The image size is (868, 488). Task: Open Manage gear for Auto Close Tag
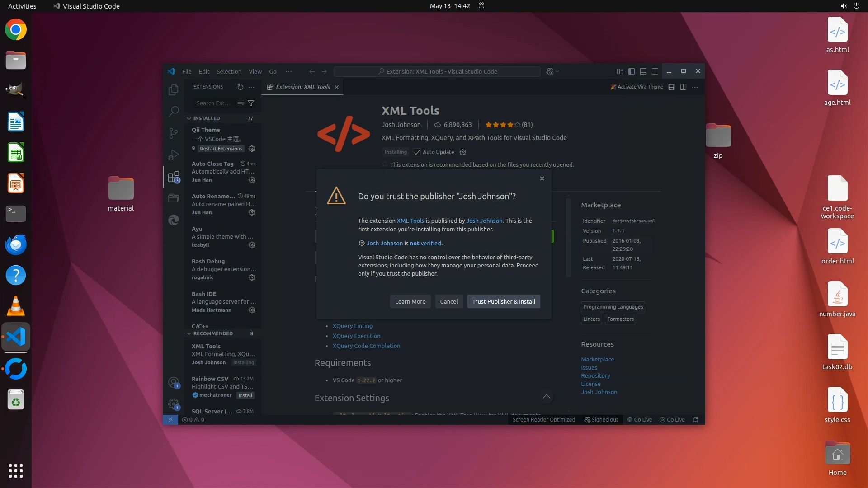pos(252,180)
